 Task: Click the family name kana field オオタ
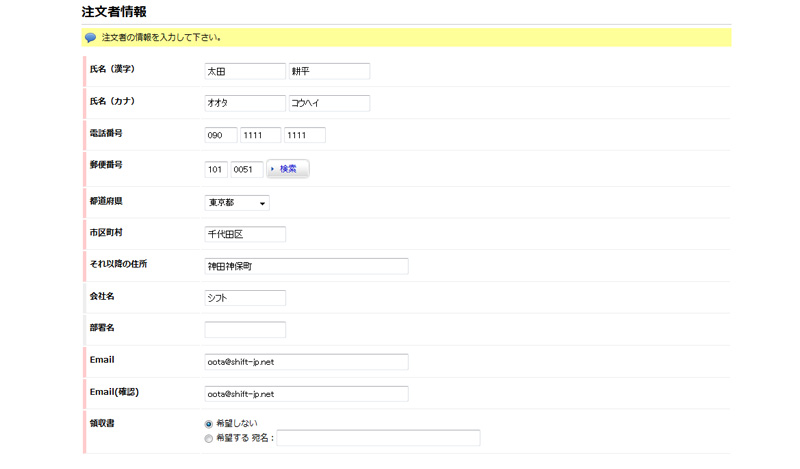click(x=245, y=103)
